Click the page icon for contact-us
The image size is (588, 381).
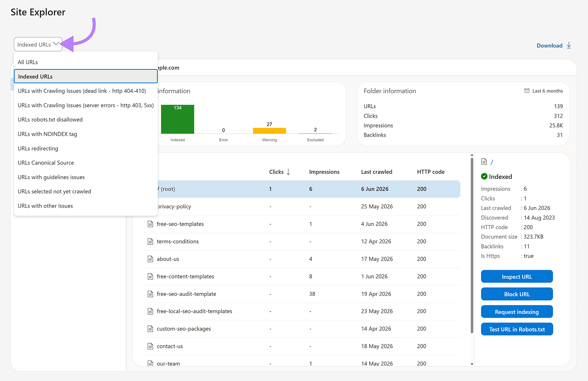(x=150, y=346)
